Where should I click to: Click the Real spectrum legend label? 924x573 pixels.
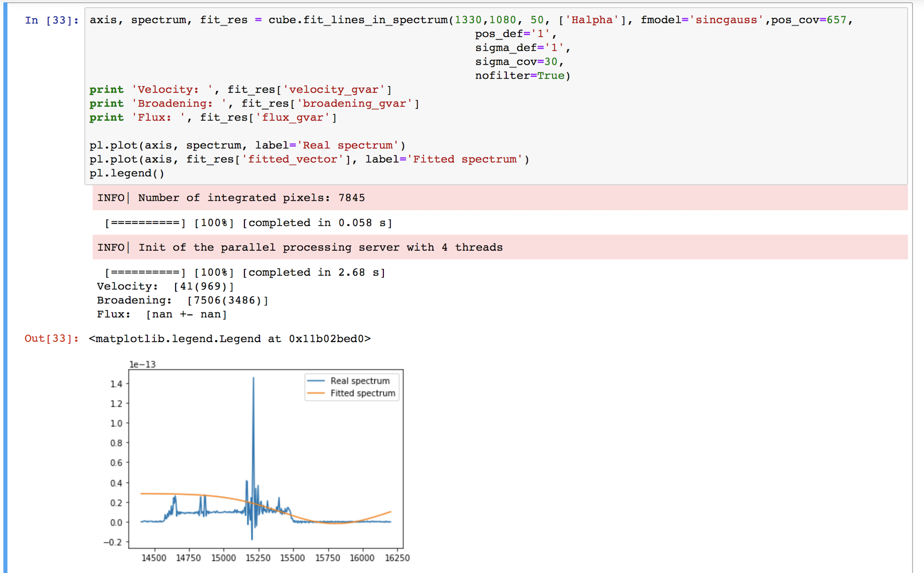pyautogui.click(x=360, y=381)
